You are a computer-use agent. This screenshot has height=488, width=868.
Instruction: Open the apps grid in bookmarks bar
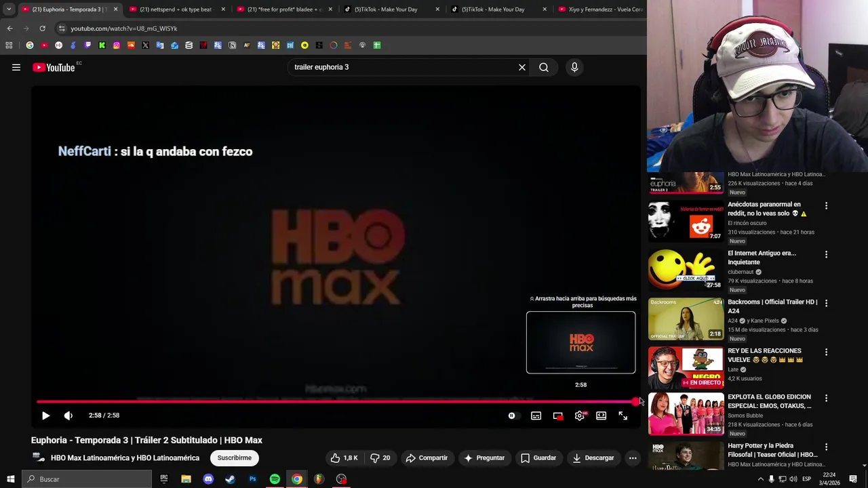(9, 45)
